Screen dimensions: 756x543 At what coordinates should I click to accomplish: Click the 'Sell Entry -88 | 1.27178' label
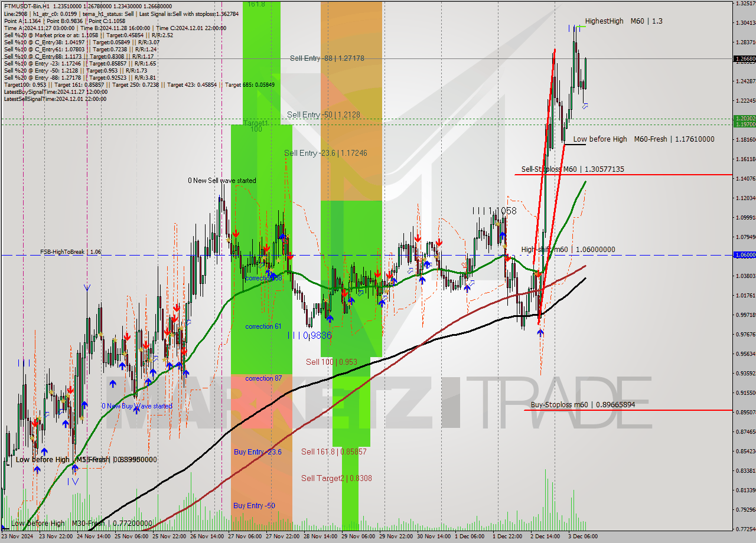327,58
